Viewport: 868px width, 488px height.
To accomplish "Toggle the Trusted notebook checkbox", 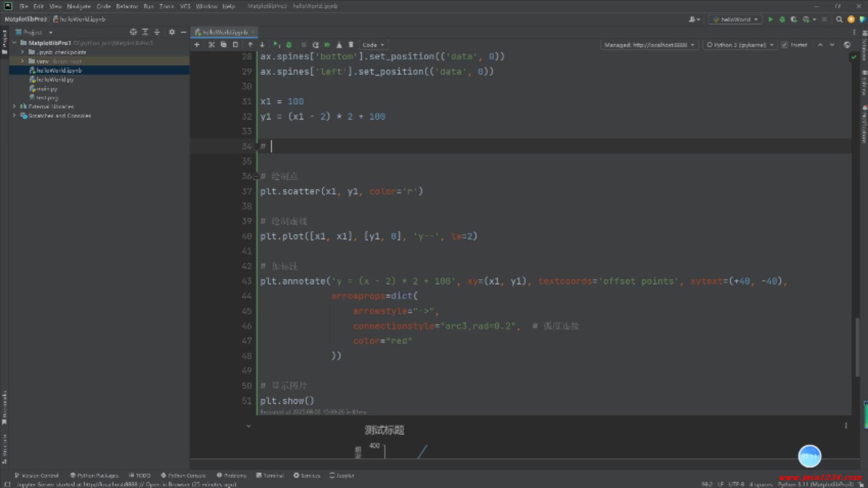I will point(785,45).
